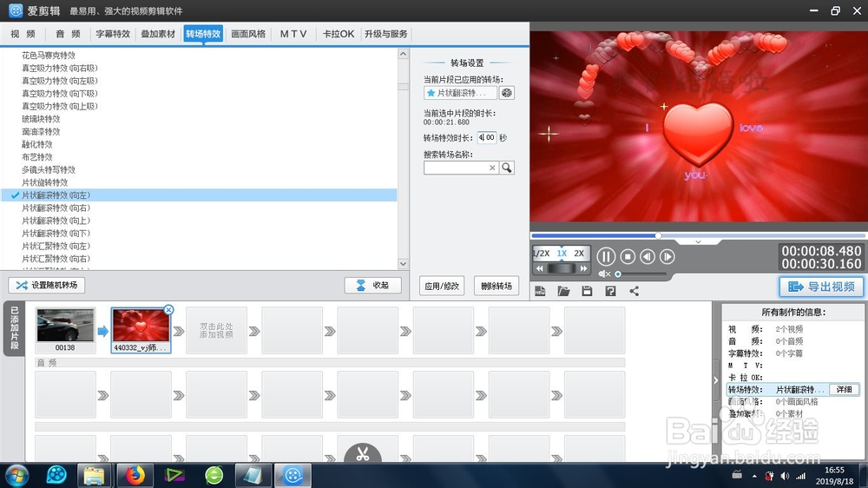Select 多镜头特写特效 transition
Image resolution: width=868 pixels, height=488 pixels.
(x=49, y=170)
